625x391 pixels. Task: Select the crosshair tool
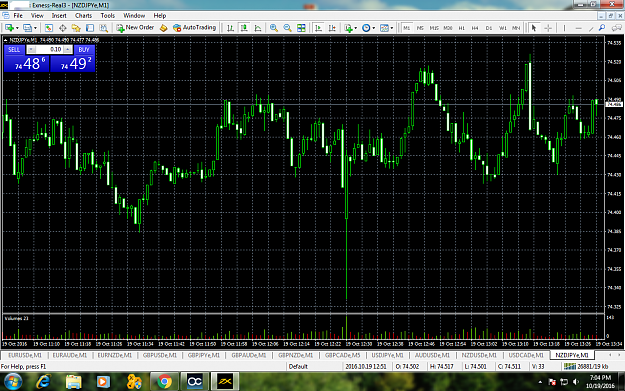548,28
